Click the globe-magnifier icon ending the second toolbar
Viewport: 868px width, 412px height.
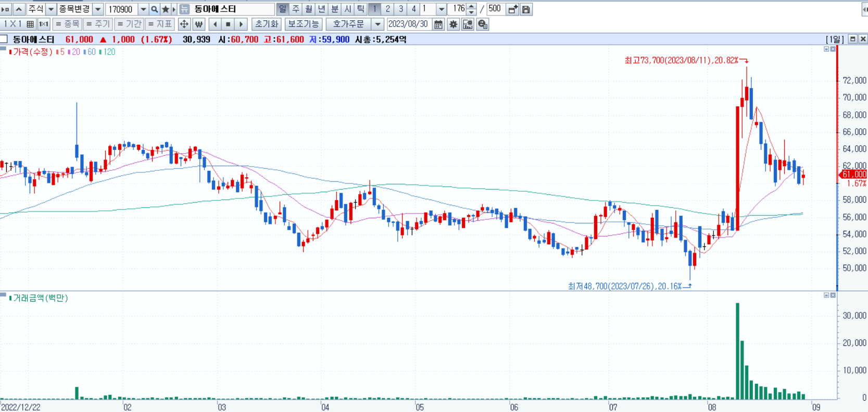483,24
